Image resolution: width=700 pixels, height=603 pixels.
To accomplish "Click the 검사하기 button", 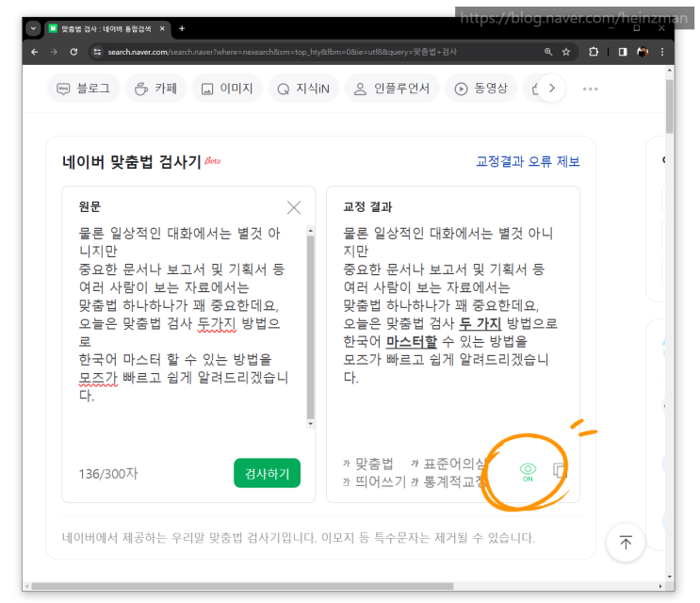I will pyautogui.click(x=267, y=473).
